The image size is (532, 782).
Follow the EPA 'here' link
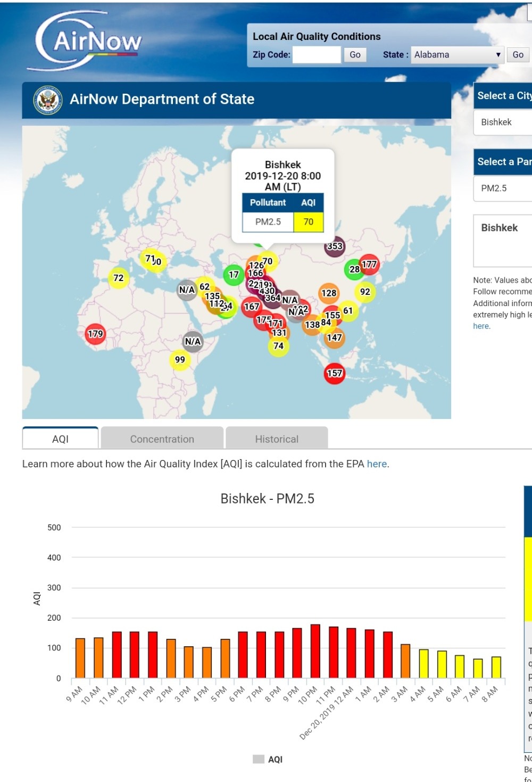coord(377,464)
